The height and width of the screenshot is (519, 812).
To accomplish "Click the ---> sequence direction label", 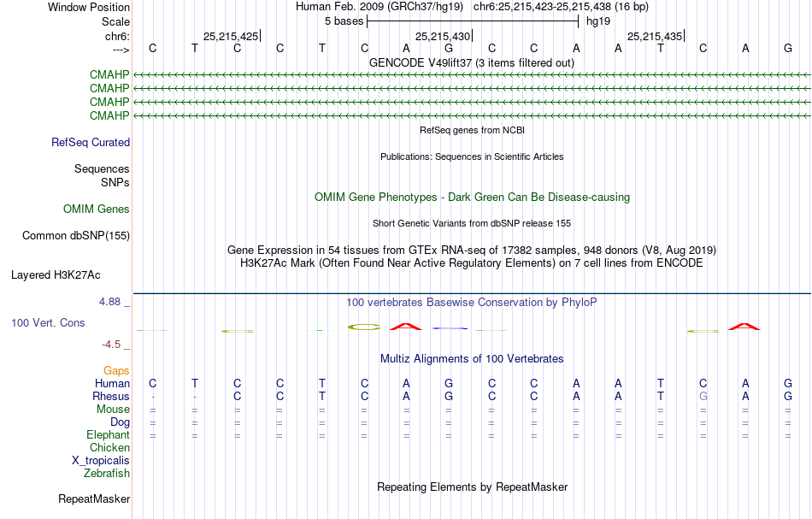I will [x=121, y=50].
